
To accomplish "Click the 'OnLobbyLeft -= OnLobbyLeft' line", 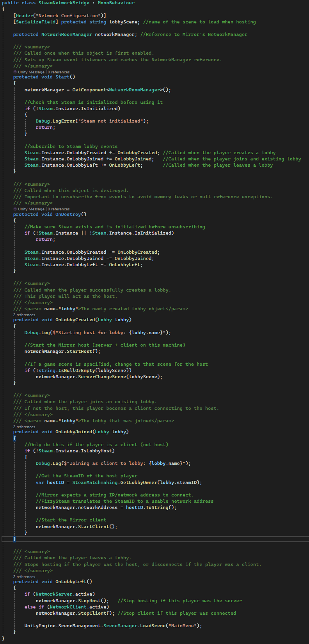I will point(83,265).
